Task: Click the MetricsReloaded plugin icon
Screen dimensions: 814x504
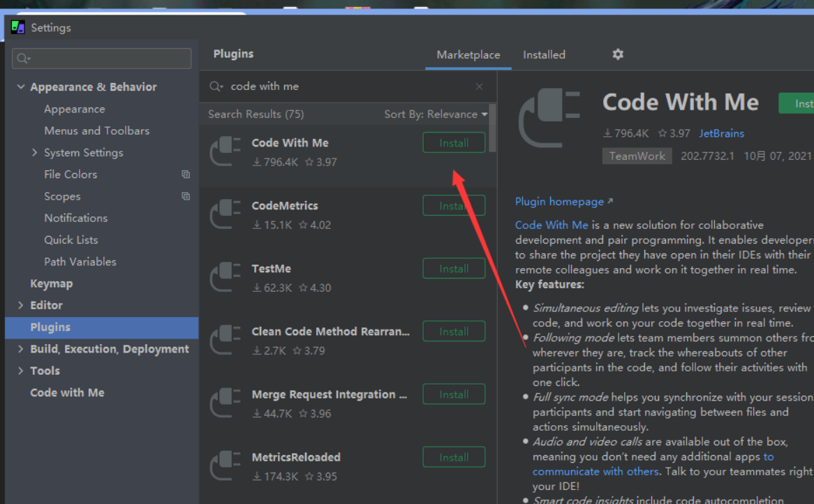Action: [x=225, y=465]
